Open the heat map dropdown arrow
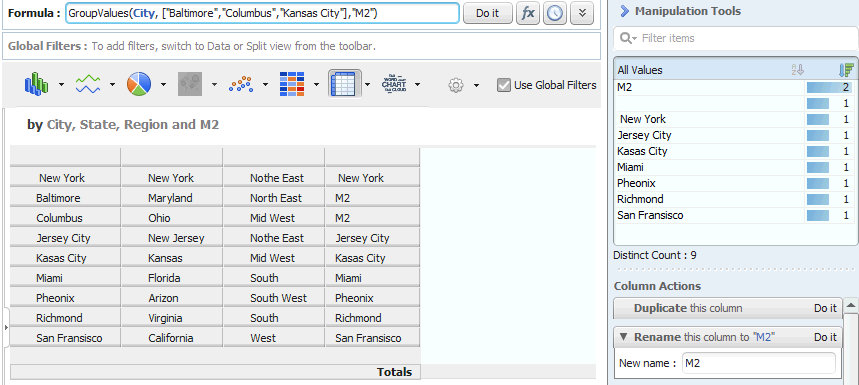The width and height of the screenshot is (859, 385). point(316,84)
